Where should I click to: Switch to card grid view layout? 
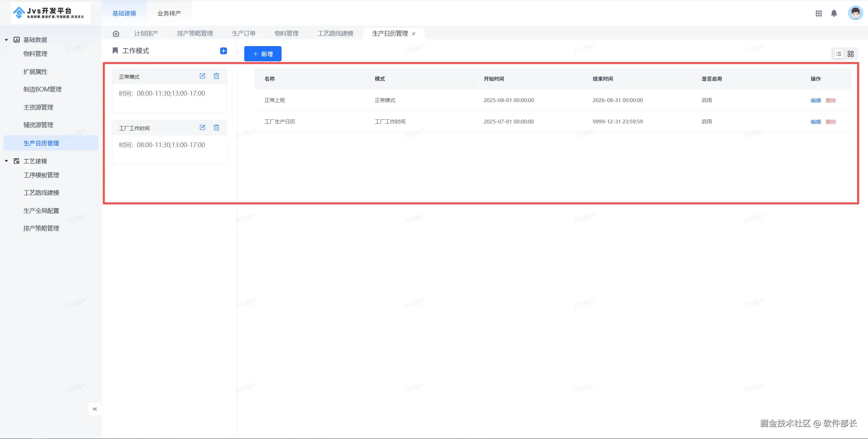pos(850,54)
